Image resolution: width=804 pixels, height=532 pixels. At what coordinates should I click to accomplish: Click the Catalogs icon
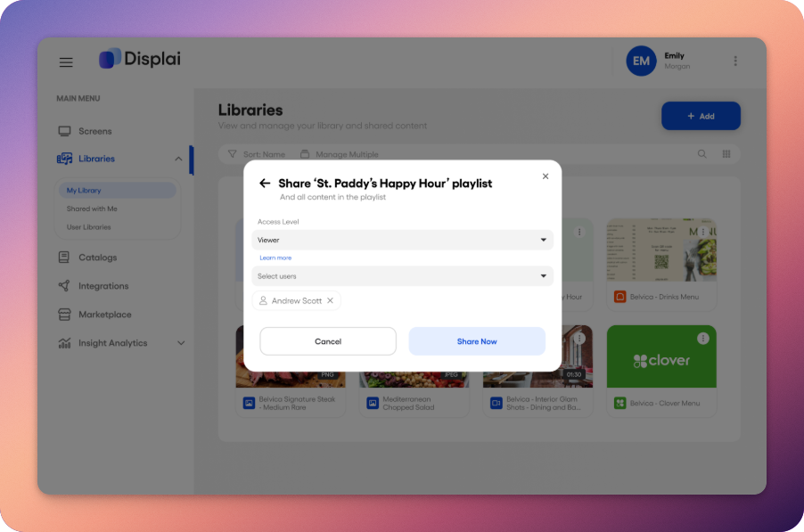pos(64,258)
